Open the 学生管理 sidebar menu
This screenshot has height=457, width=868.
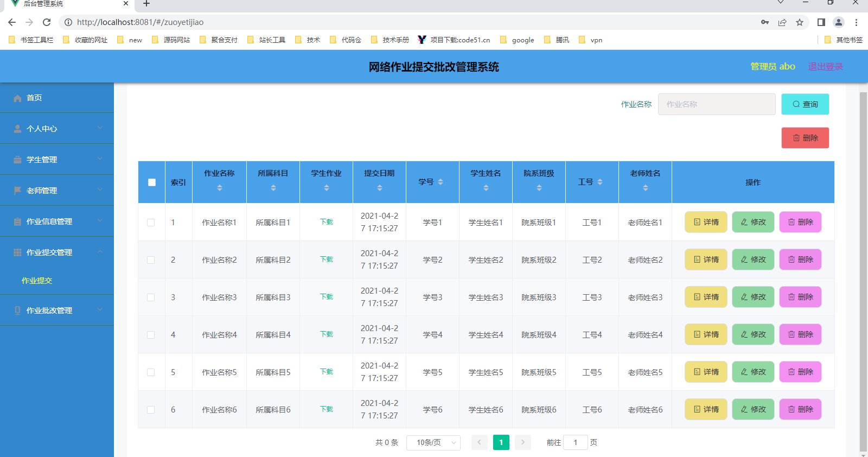click(57, 160)
